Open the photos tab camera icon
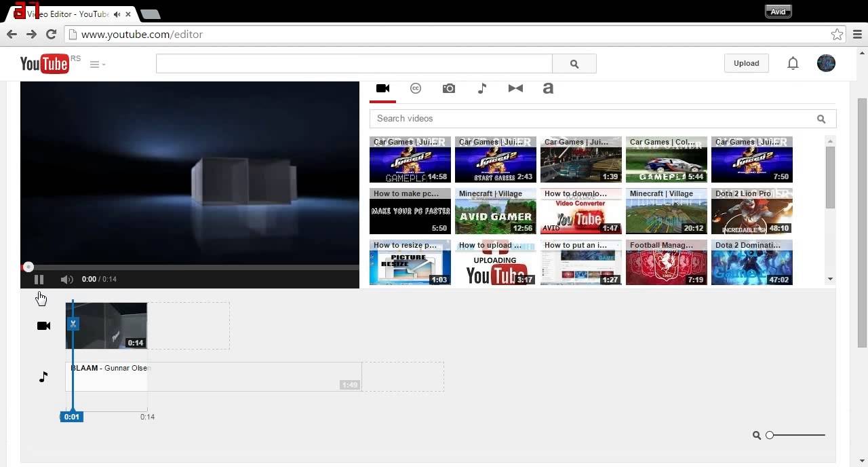This screenshot has width=868, height=467. coord(449,88)
